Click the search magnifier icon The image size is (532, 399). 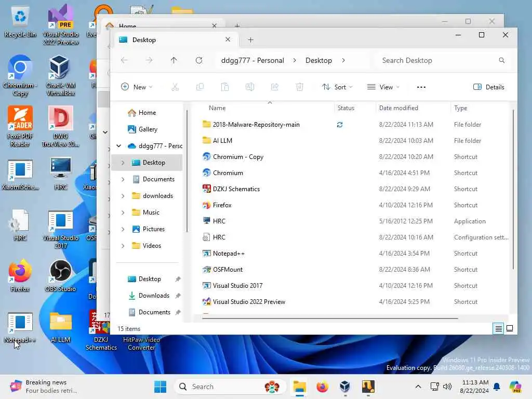(502, 60)
